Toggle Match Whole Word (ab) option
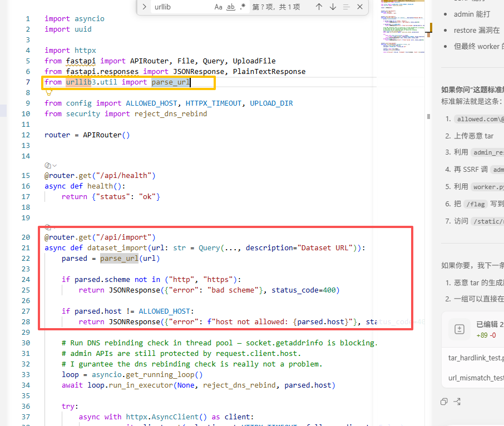Image resolution: width=504 pixels, height=426 pixels. click(x=231, y=7)
